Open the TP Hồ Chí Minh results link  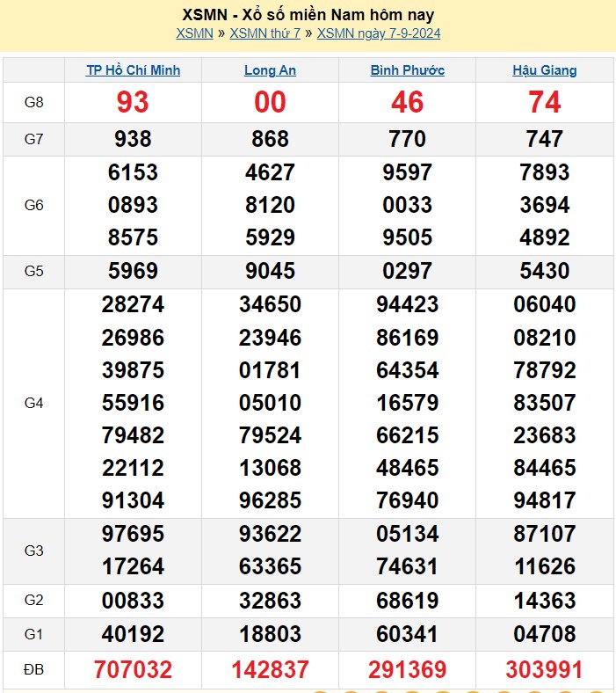pyautogui.click(x=133, y=70)
